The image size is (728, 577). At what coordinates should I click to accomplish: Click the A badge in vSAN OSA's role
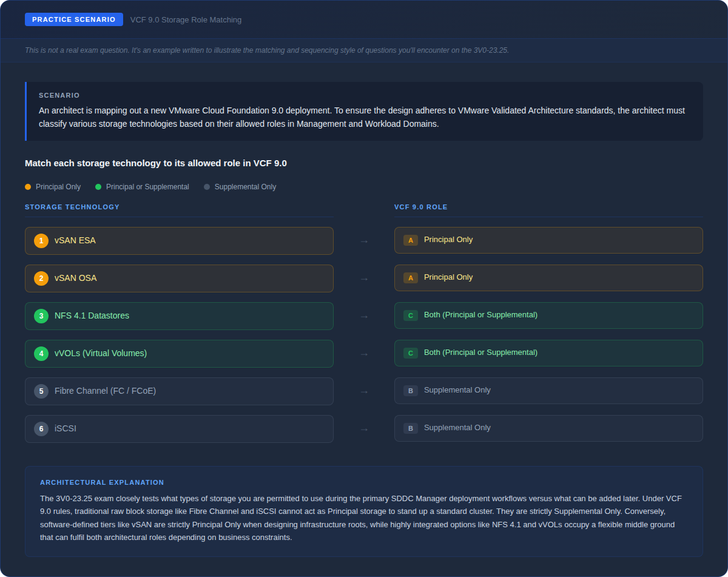click(411, 278)
